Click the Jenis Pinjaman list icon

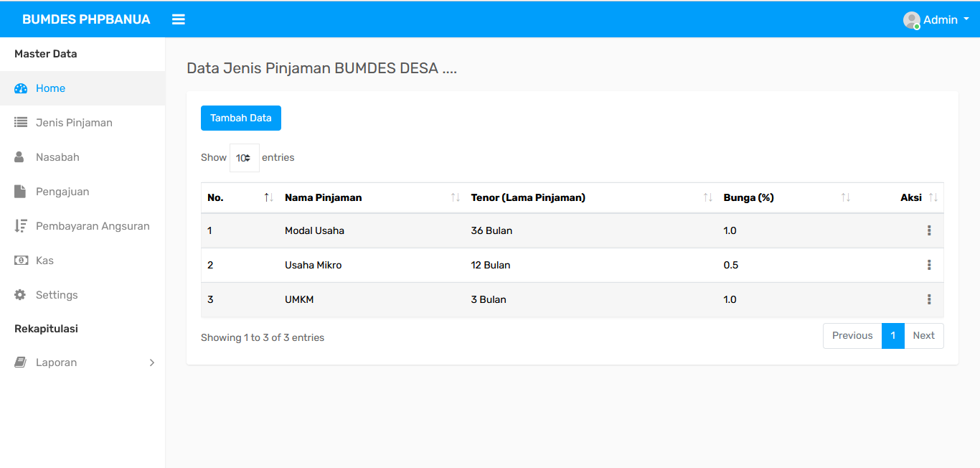tap(21, 123)
